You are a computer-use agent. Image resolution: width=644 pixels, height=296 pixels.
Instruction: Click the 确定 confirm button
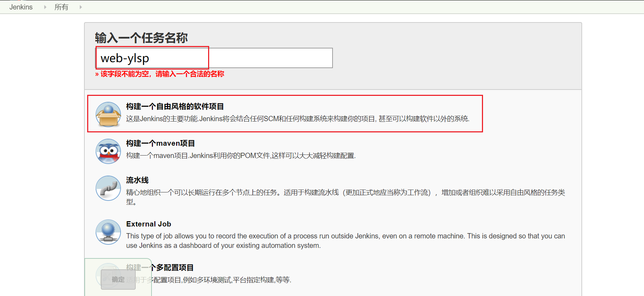coord(118,279)
